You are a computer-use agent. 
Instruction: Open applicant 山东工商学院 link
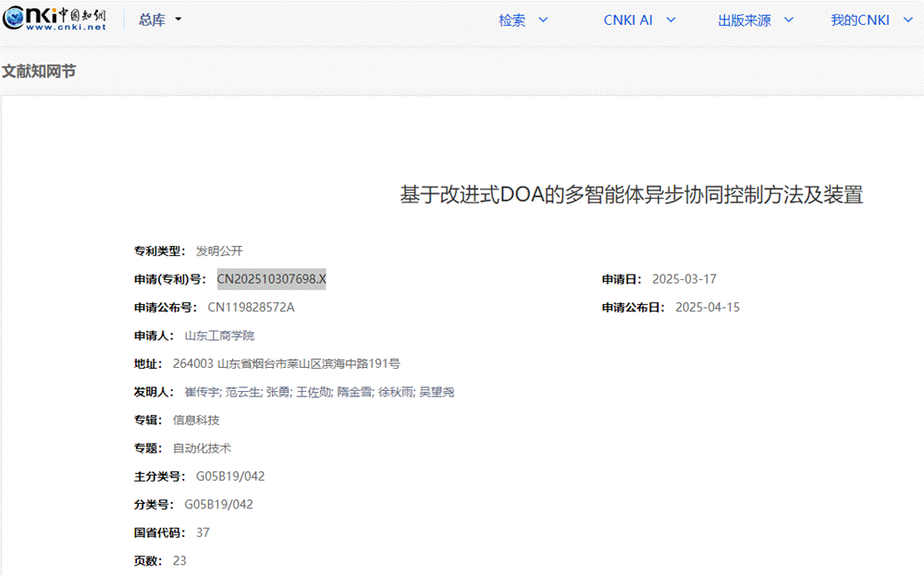click(219, 336)
